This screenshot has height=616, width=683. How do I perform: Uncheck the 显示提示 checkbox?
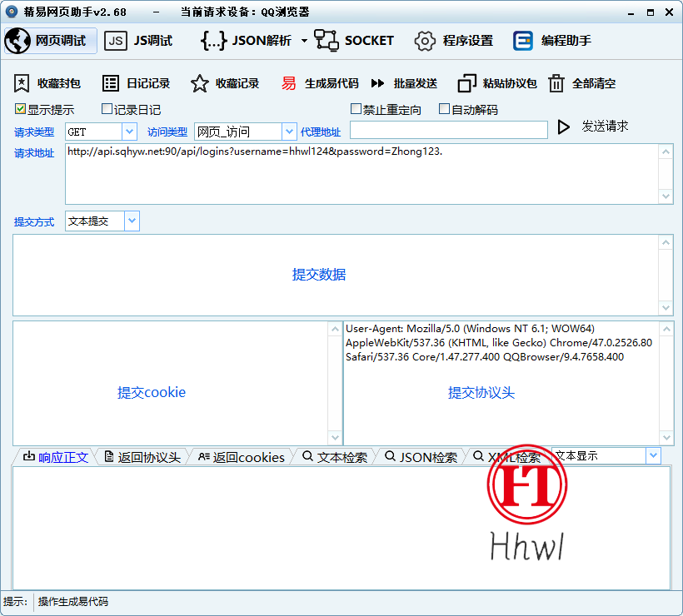(18, 109)
